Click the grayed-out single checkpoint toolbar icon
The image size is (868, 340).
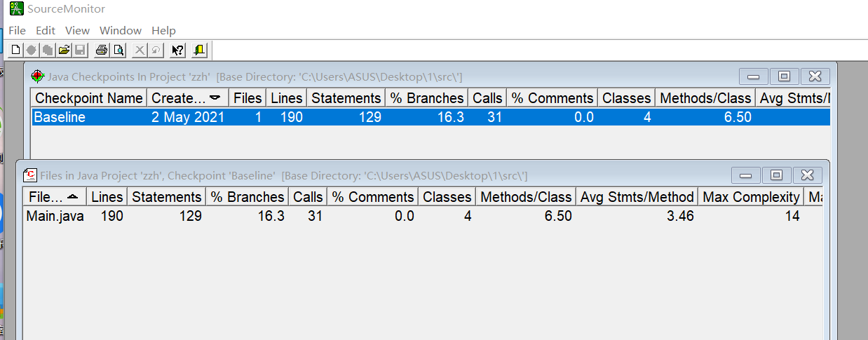[32, 50]
